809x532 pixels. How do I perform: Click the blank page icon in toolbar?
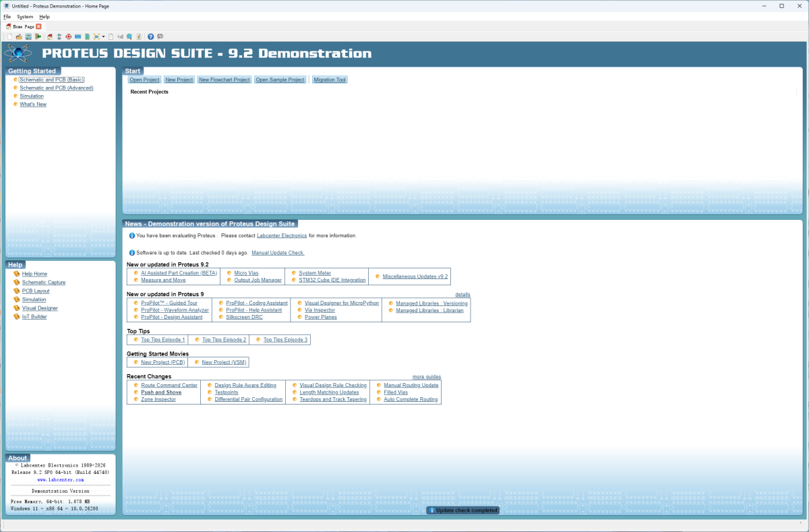[111, 36]
